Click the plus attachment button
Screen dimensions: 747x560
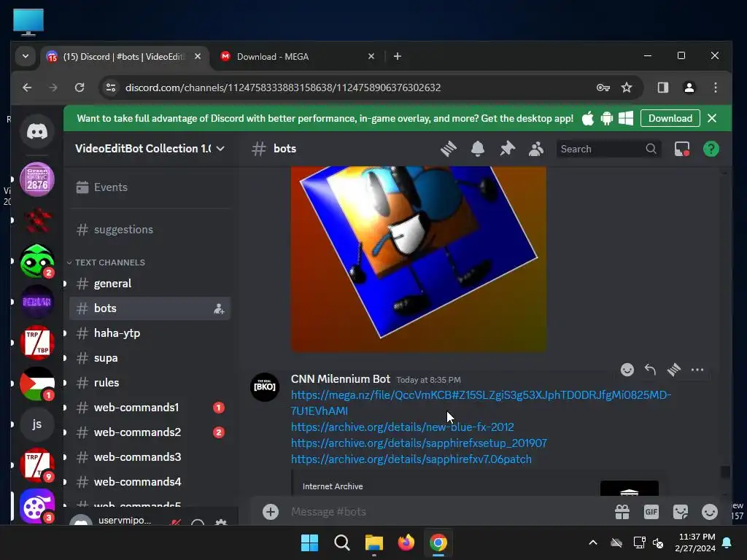point(270,511)
